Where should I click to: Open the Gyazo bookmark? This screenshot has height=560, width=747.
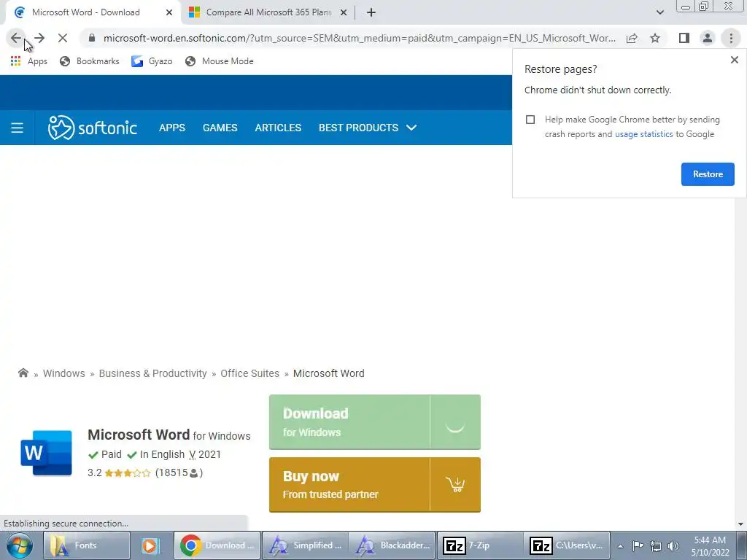click(152, 61)
